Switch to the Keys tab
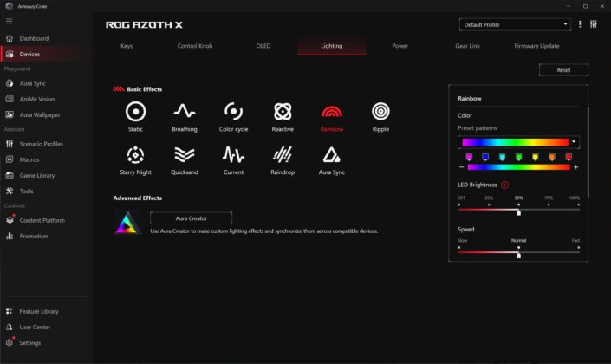The image size is (611, 364). tap(127, 46)
